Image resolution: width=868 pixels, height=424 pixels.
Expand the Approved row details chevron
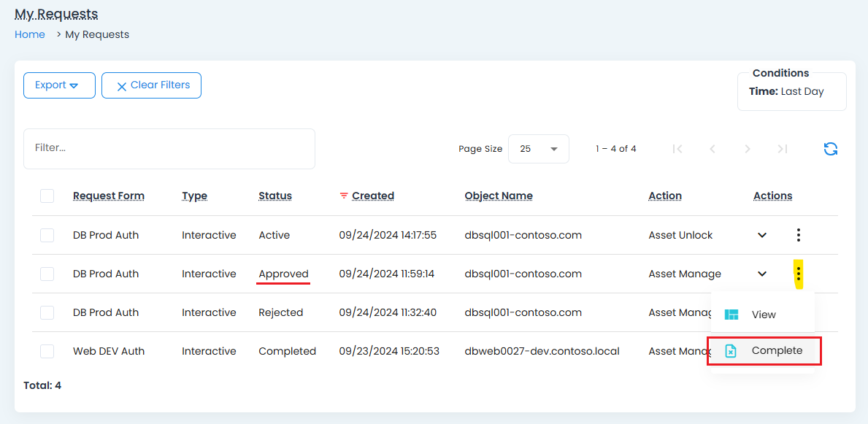tap(762, 274)
